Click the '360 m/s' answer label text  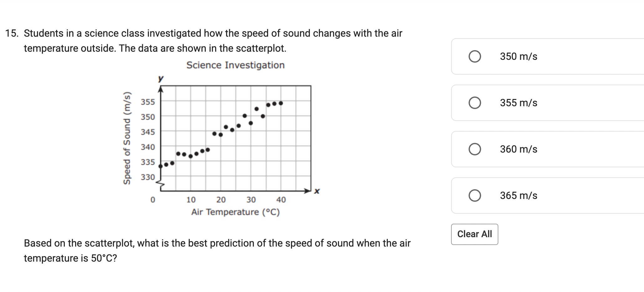click(x=518, y=149)
